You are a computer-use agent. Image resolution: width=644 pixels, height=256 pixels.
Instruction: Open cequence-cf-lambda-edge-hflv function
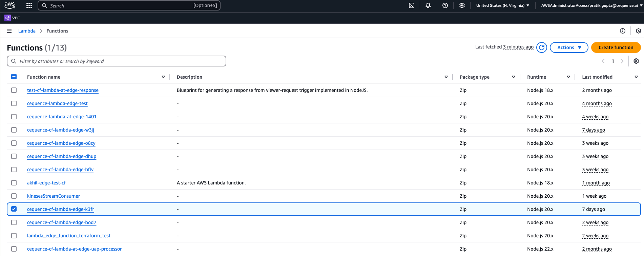click(x=60, y=170)
